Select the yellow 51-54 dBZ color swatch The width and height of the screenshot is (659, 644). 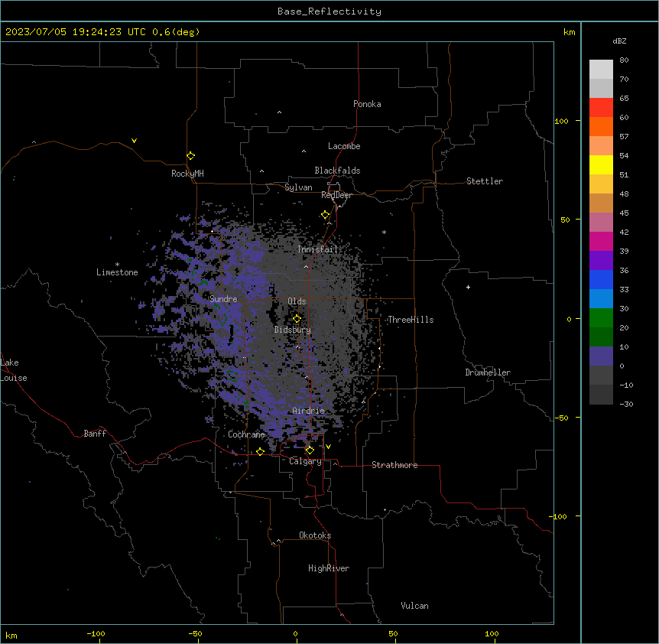(601, 164)
